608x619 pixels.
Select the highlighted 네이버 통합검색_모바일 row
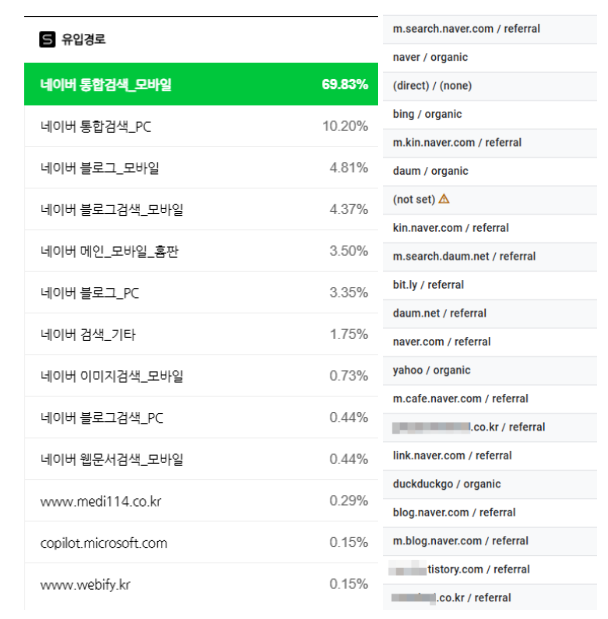[x=201, y=84]
